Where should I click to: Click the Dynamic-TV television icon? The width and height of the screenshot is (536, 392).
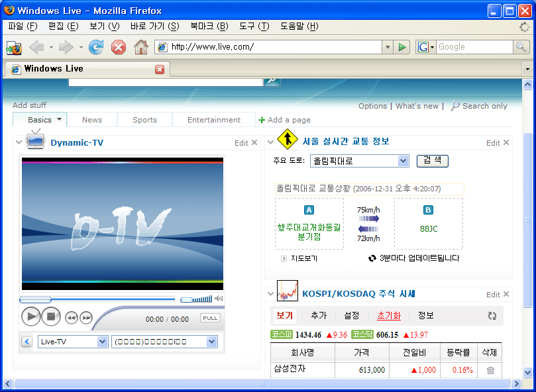click(35, 141)
